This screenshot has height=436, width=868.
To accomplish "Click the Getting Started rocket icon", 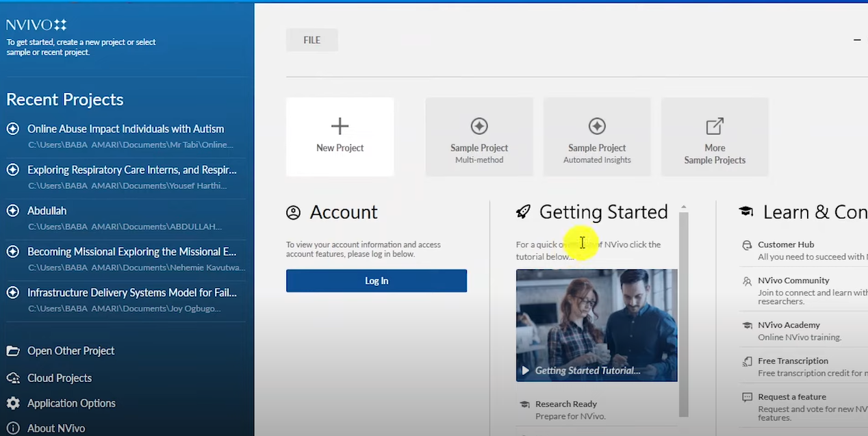I will [x=523, y=212].
